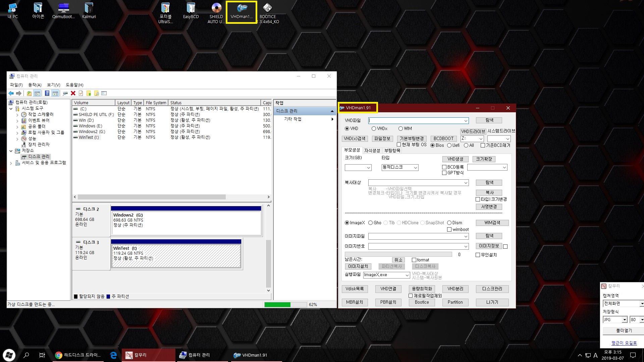Open the blue help question mark icon
The height and width of the screenshot is (362, 644).
tap(47, 94)
